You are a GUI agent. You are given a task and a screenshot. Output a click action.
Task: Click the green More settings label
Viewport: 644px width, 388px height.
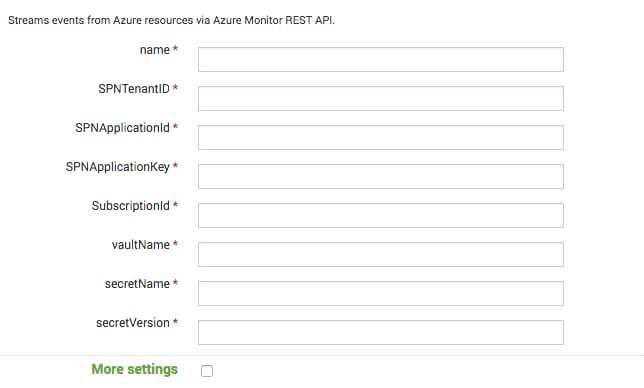tap(135, 369)
